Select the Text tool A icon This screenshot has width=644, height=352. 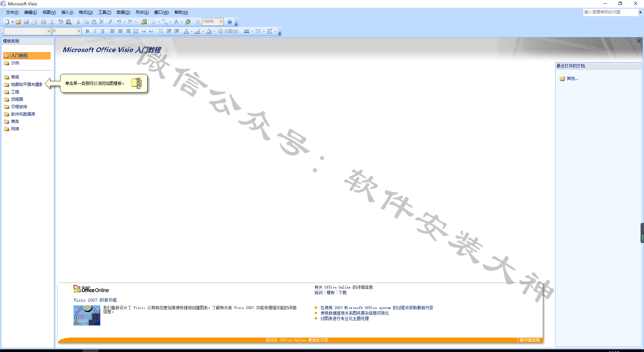pyautogui.click(x=176, y=22)
